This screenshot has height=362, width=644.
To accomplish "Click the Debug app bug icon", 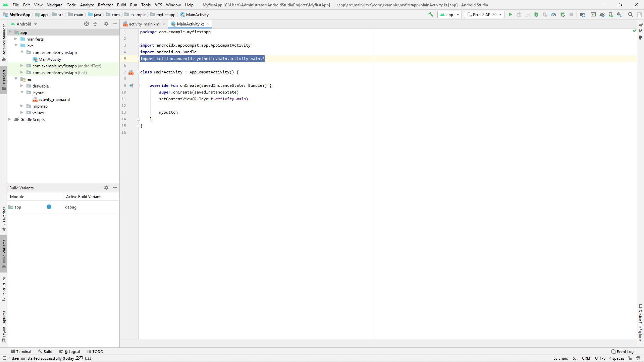I will (x=536, y=14).
